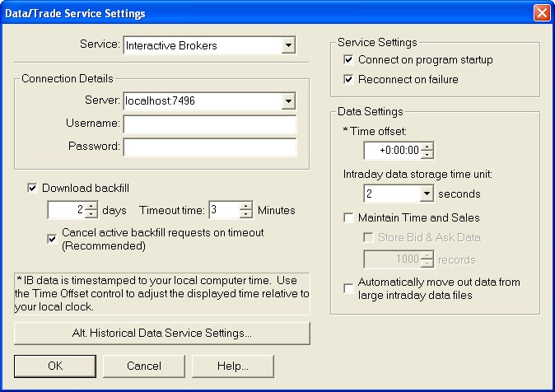Click the Help button

[x=233, y=366]
